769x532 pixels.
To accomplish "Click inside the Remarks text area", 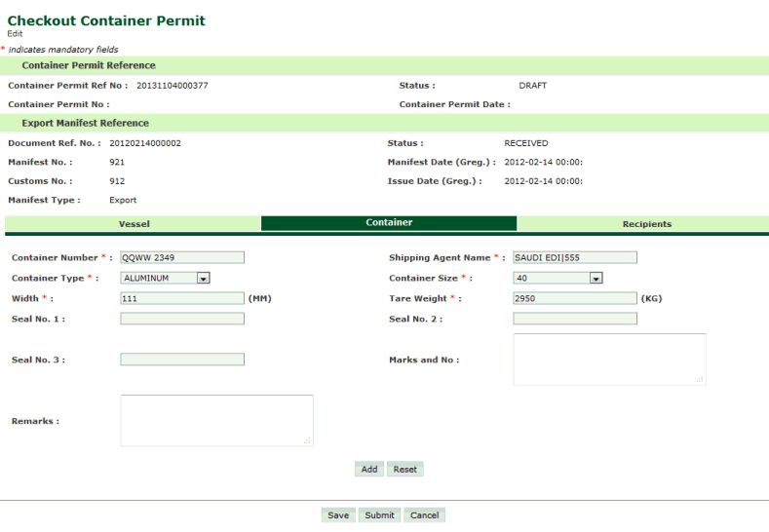I will (216, 421).
